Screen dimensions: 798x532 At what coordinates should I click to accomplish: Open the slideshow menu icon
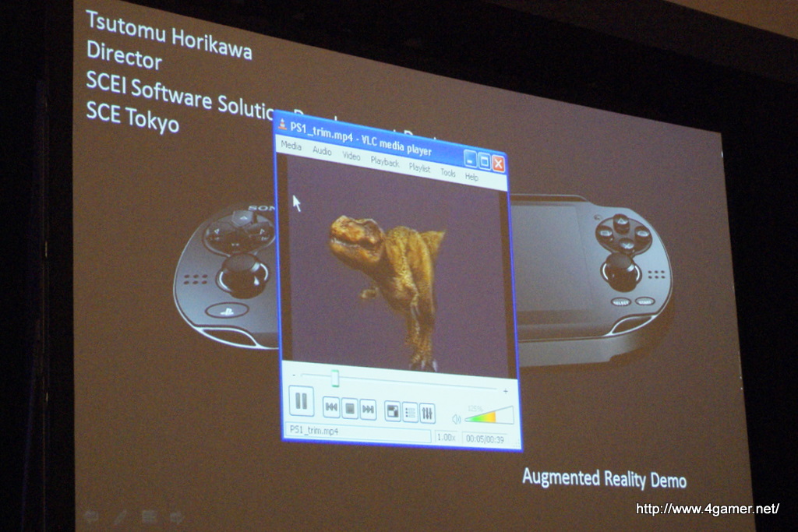149,517
